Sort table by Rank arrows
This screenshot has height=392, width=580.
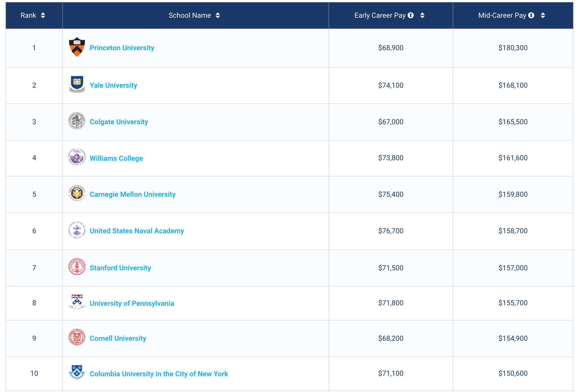[x=43, y=15]
